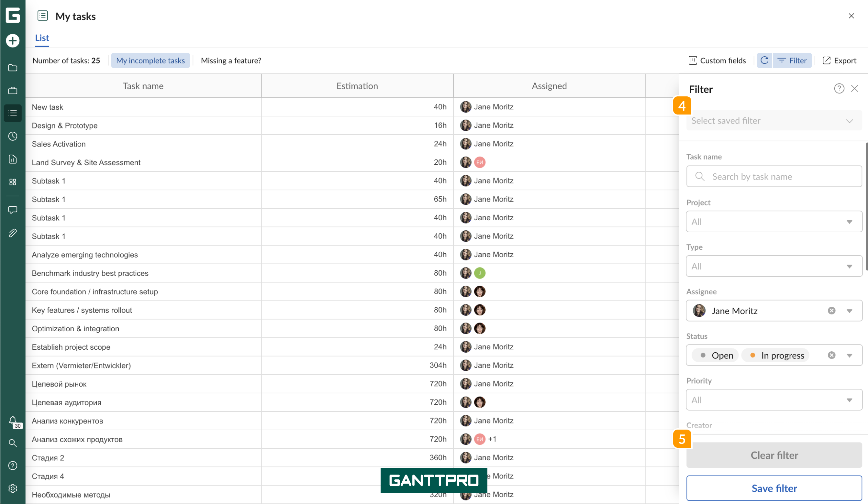The height and width of the screenshot is (504, 868).
Task: Open the projects folder icon in sidebar
Action: click(x=13, y=68)
